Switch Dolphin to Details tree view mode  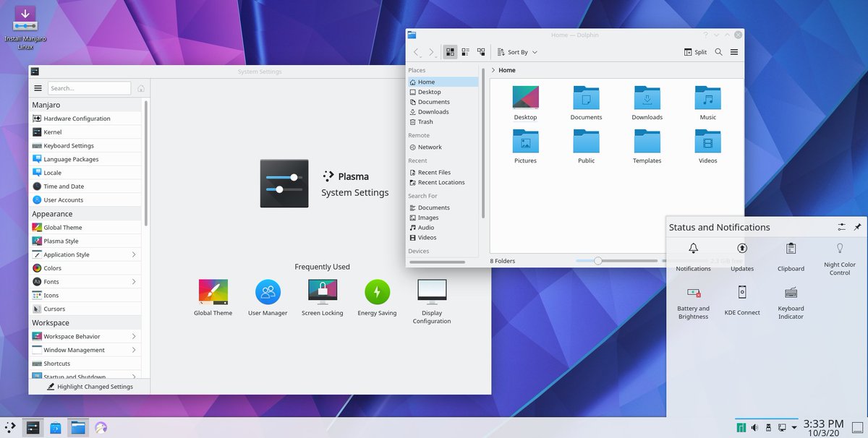click(x=481, y=52)
